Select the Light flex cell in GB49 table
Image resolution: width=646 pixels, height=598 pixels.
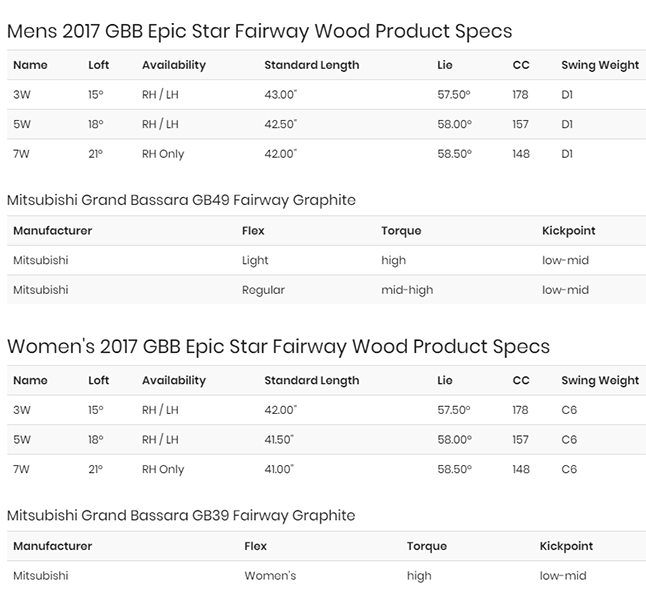pos(255,260)
